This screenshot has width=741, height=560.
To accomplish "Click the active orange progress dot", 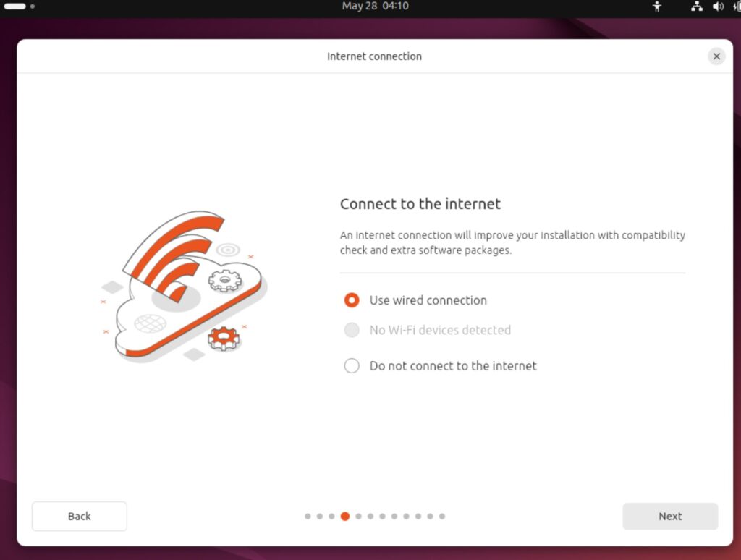I will point(344,517).
